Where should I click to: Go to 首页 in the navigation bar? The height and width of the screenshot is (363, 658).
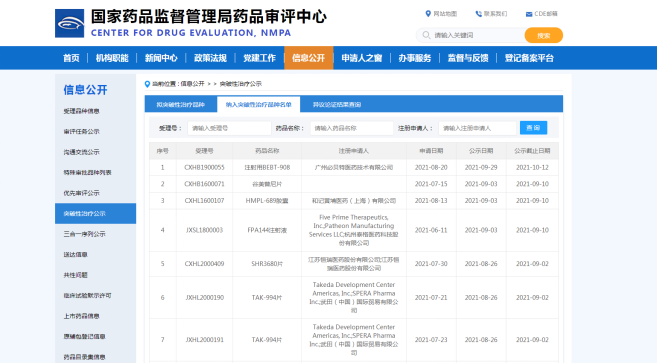(x=71, y=58)
